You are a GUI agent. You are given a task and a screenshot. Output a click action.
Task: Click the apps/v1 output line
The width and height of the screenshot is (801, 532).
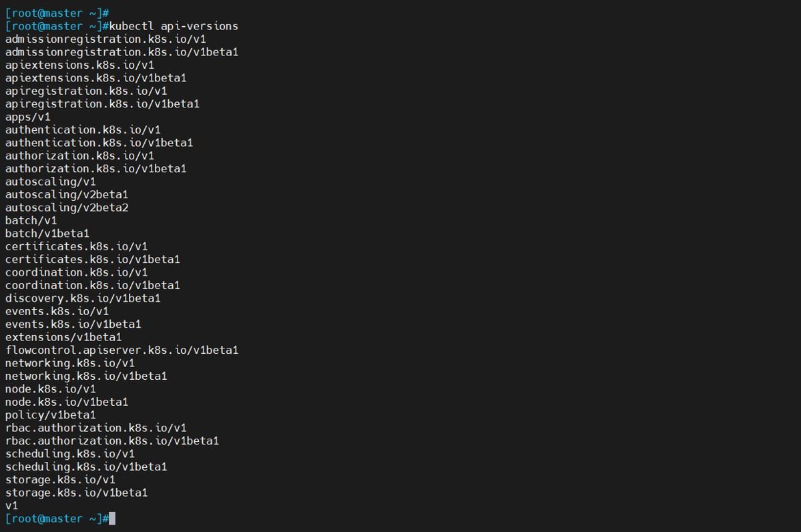click(x=27, y=117)
